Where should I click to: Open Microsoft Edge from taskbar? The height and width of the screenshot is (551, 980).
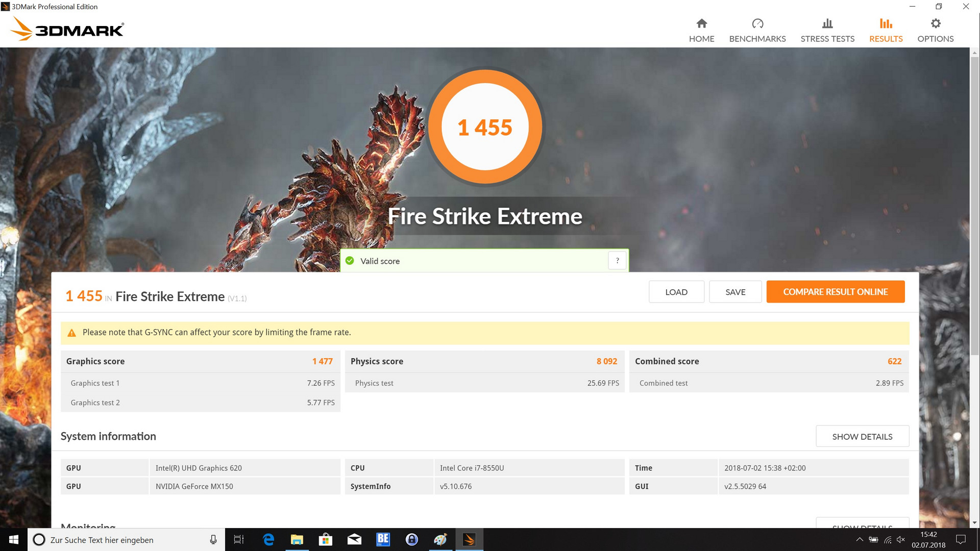pos(268,540)
